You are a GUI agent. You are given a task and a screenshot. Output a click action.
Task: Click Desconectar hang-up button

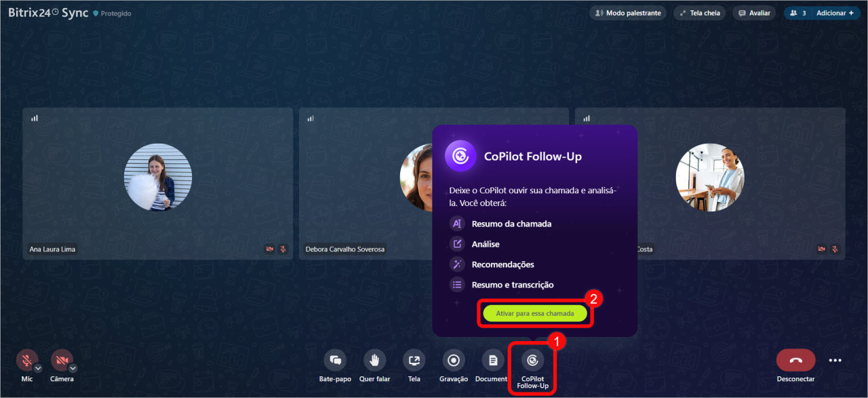click(x=796, y=360)
